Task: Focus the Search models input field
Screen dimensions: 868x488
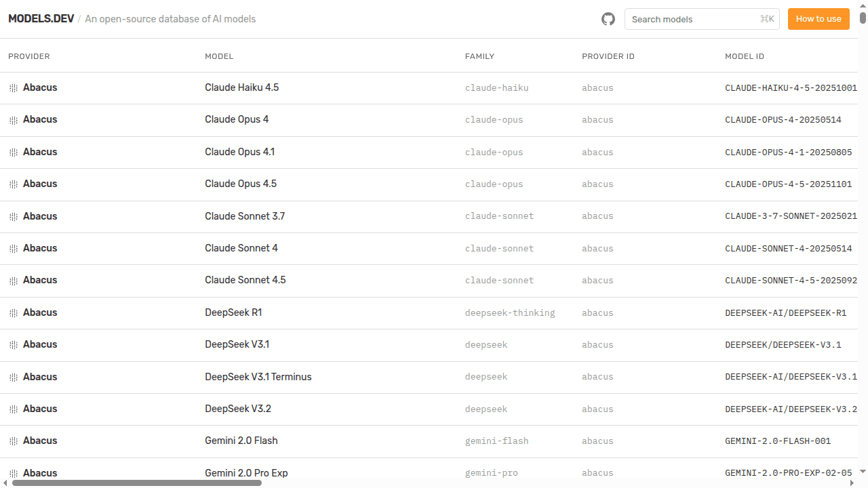Action: pos(692,19)
